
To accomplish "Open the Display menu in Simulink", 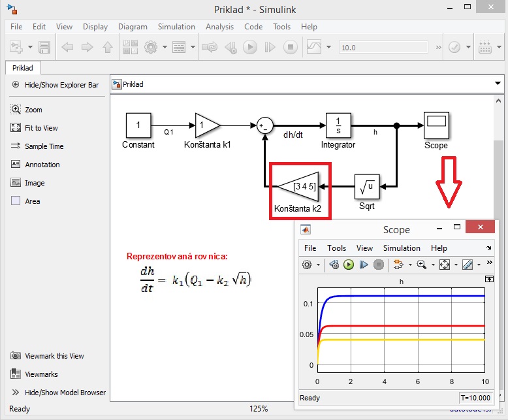I will point(95,27).
